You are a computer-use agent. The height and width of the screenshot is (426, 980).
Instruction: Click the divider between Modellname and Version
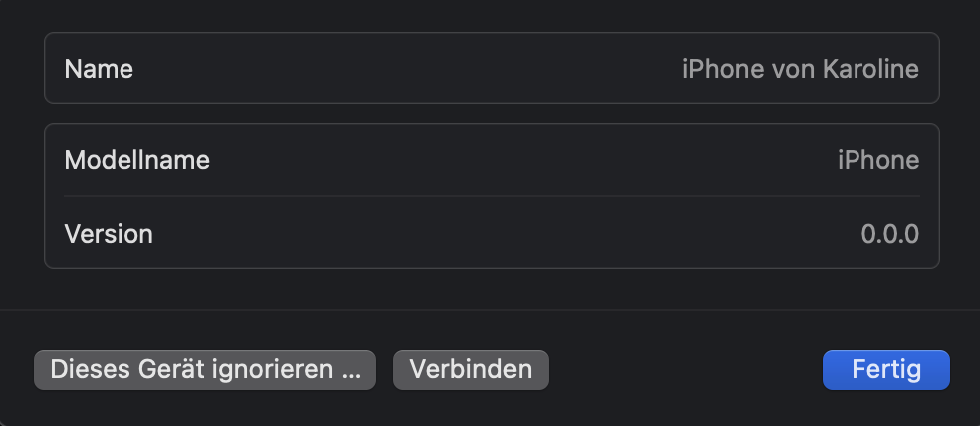click(x=492, y=196)
